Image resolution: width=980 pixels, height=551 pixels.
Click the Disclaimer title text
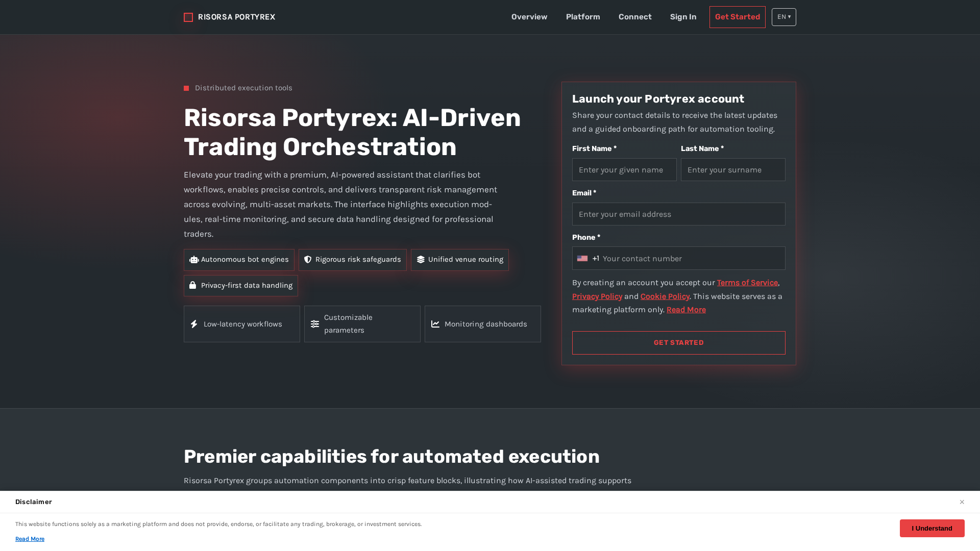[x=34, y=502]
